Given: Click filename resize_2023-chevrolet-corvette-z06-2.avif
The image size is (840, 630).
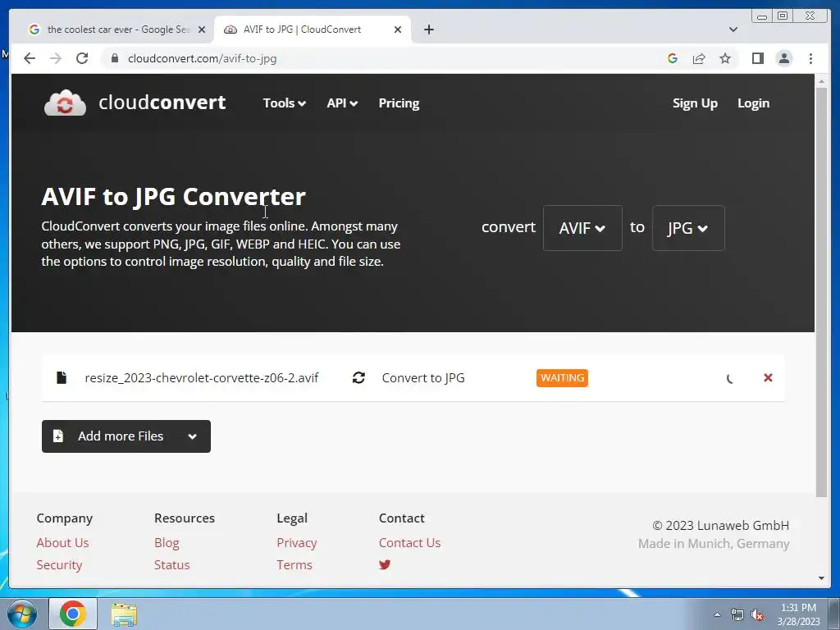Looking at the screenshot, I should (x=202, y=377).
